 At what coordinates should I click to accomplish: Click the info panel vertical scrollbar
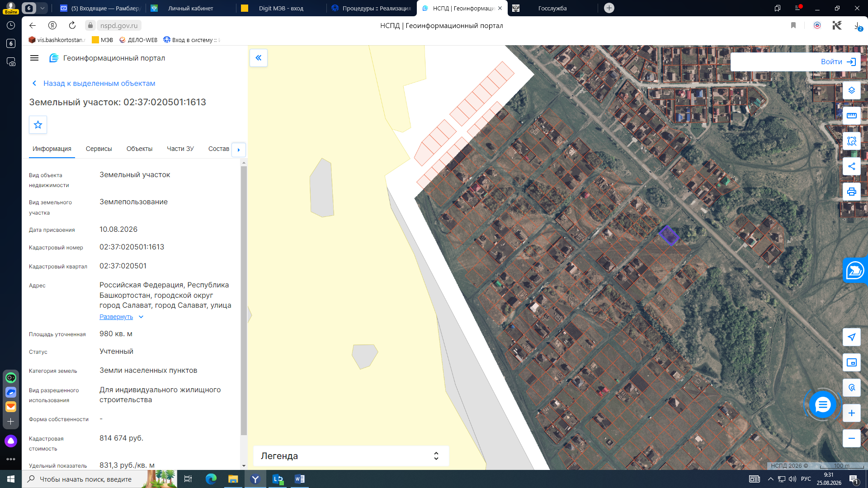pyautogui.click(x=244, y=300)
